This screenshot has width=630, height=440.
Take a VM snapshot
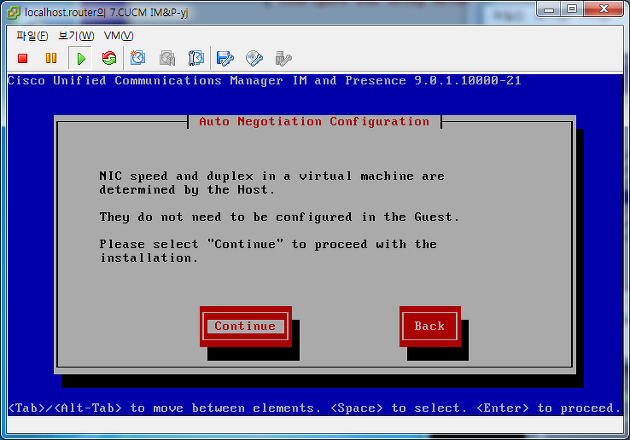[x=138, y=58]
